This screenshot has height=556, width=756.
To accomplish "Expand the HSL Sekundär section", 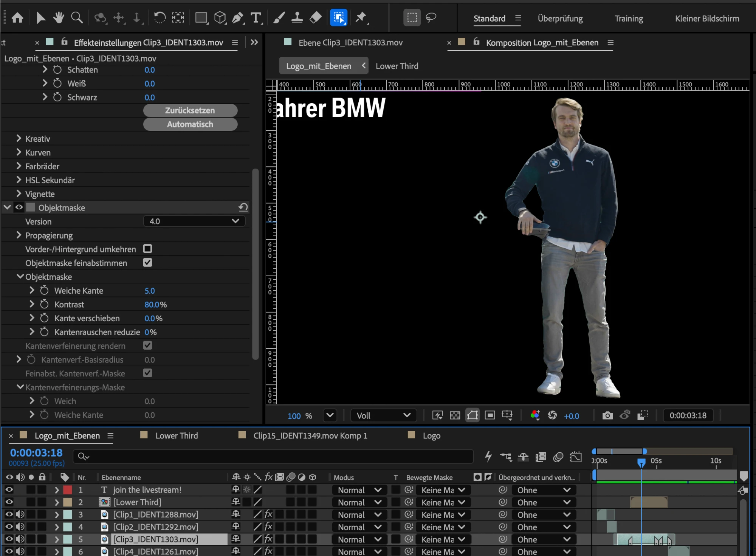I will (19, 180).
